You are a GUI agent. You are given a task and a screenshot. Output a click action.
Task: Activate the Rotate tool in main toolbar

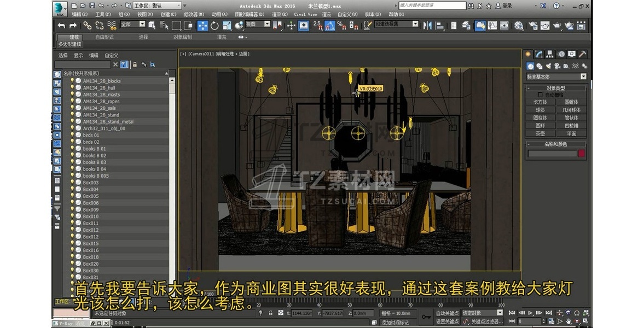(214, 26)
